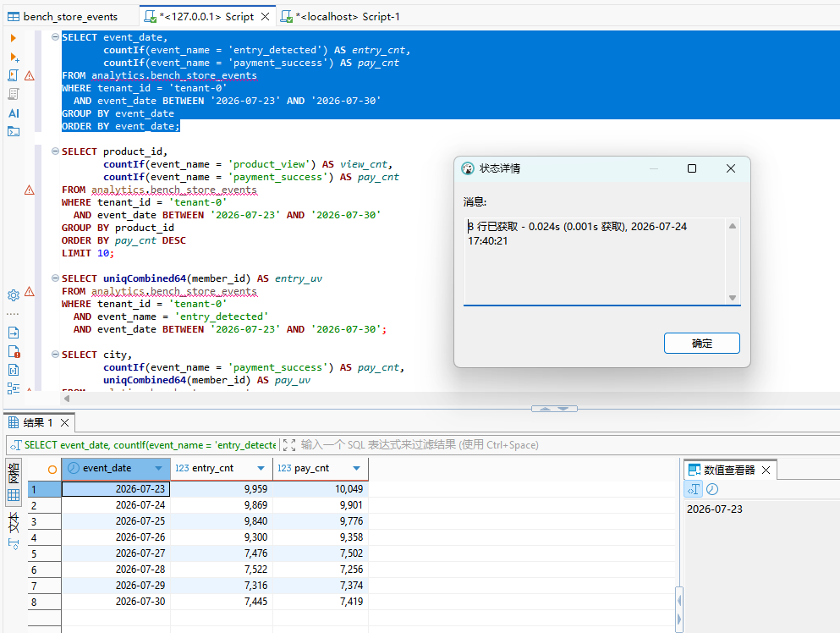Collapse the first SELECT event_date query block
Image resolution: width=840 pixels, height=633 pixels.
click(55, 37)
